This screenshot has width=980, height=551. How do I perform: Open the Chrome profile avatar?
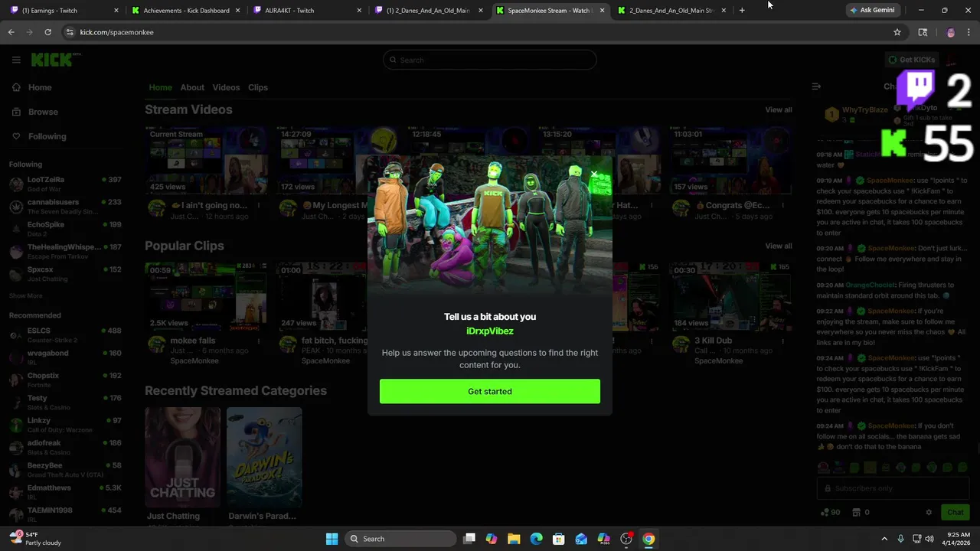point(950,32)
